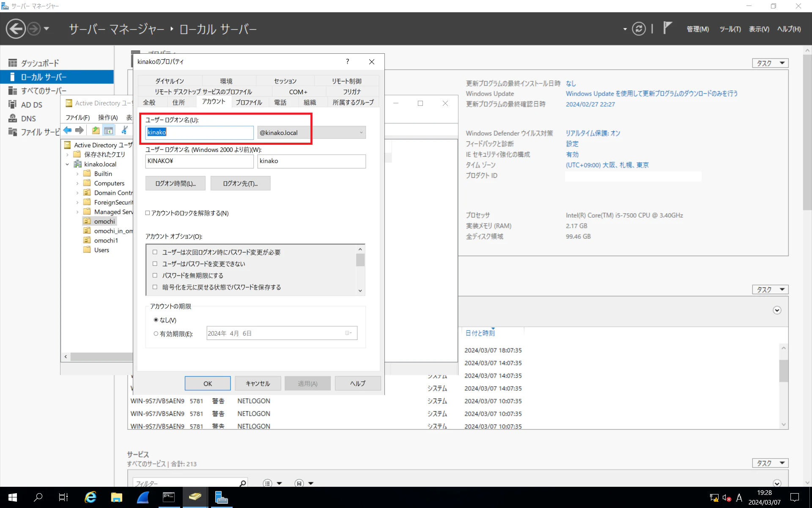Open the @kinako.local domain dropdown
Image resolution: width=812 pixels, height=508 pixels.
pyautogui.click(x=361, y=133)
